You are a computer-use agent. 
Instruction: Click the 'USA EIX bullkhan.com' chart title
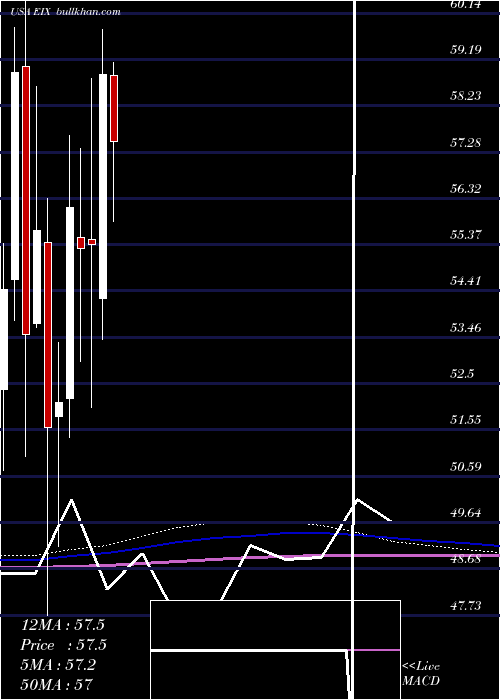[66, 12]
